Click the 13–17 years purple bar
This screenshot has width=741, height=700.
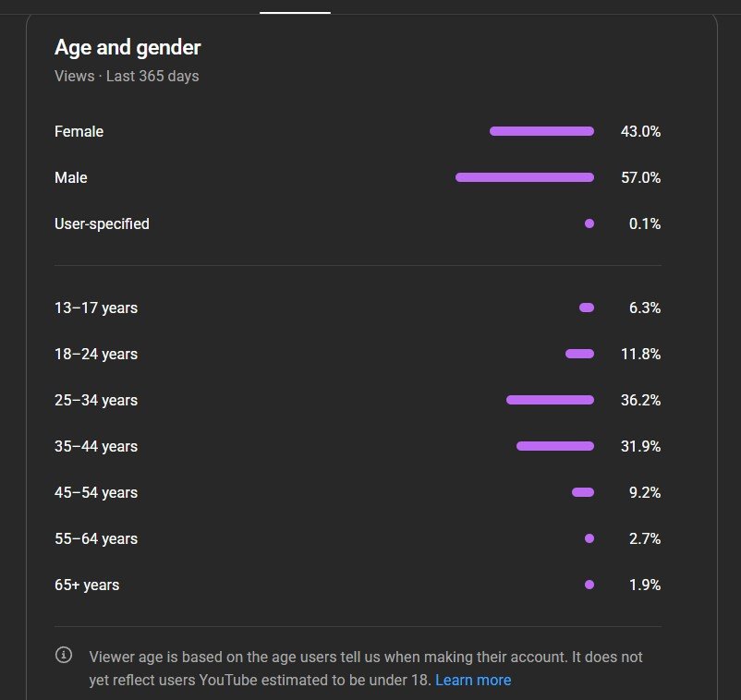pos(587,308)
